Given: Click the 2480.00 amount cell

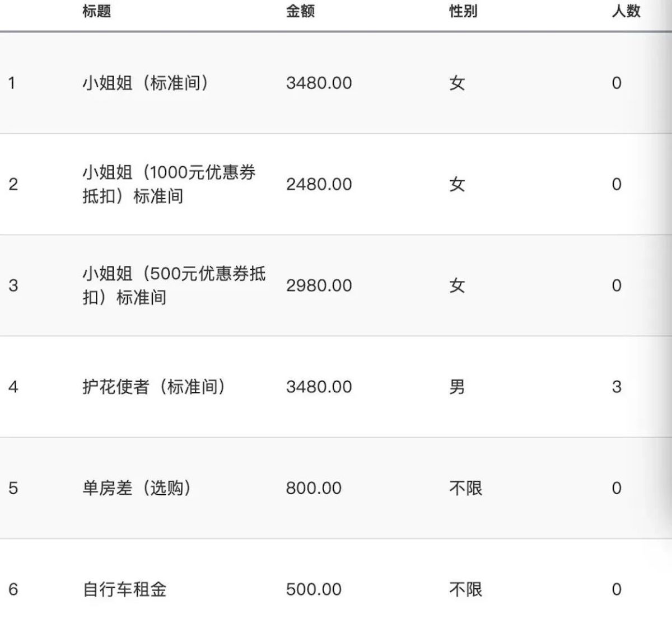Looking at the screenshot, I should tap(319, 184).
